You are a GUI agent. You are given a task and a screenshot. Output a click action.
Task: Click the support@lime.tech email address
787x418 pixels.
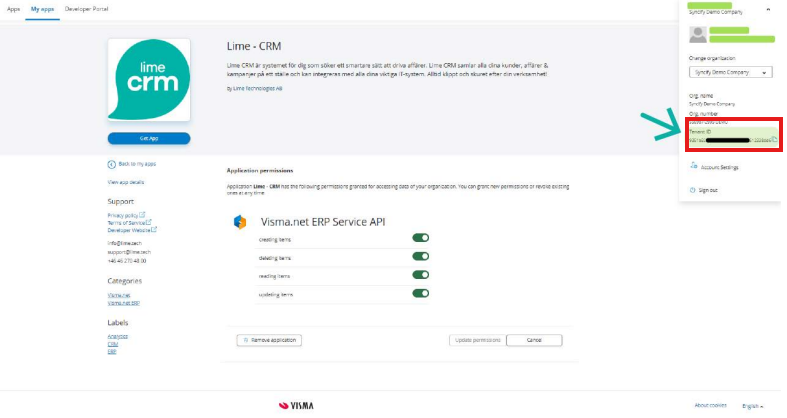pos(129,252)
